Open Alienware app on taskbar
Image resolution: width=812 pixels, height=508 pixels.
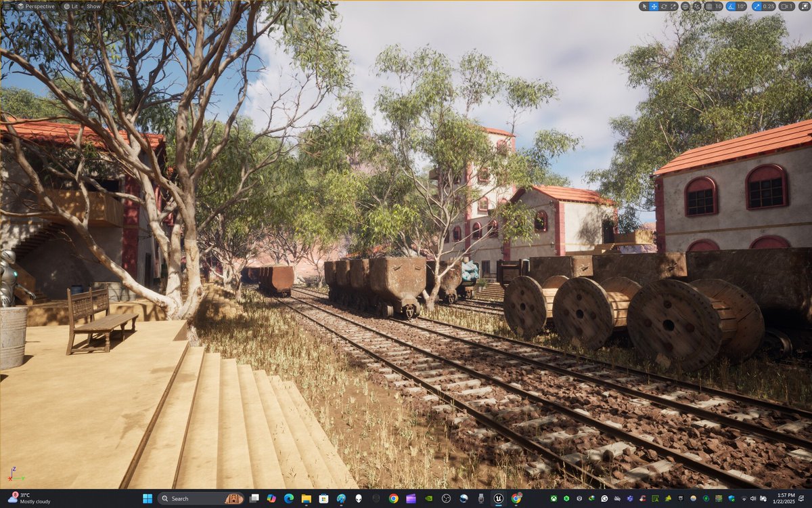(x=359, y=499)
